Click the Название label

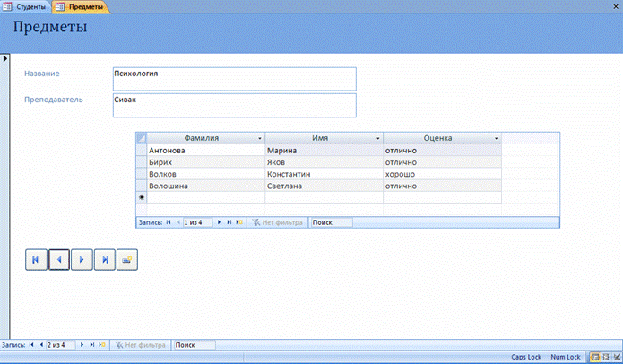click(x=42, y=74)
